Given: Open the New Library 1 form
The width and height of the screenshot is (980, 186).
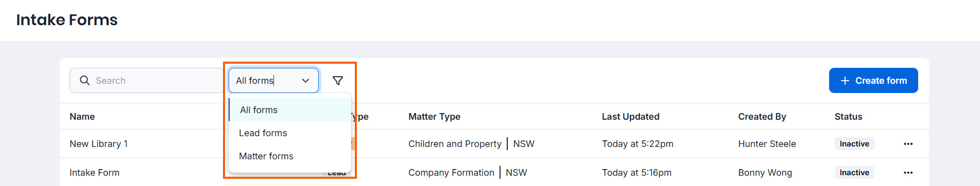Looking at the screenshot, I should point(98,144).
